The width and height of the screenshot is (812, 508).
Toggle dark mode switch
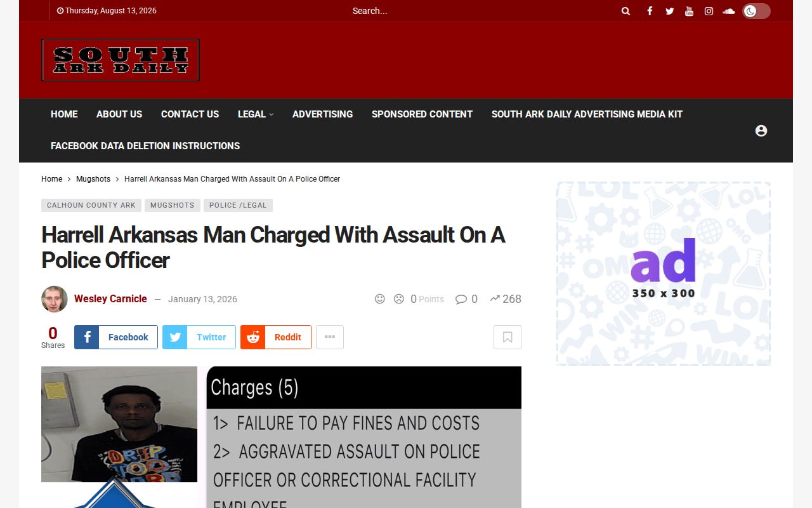756,11
